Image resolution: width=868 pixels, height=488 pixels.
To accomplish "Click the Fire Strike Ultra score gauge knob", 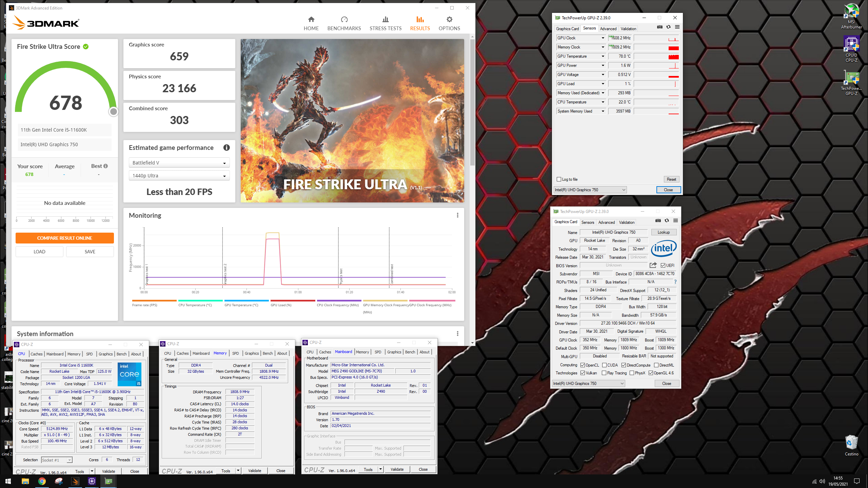I will [114, 112].
